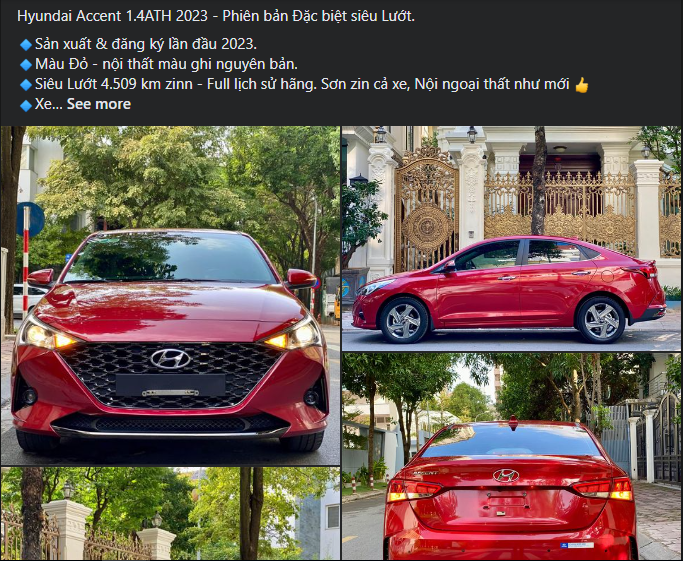Click the thumbs-up emoji after 'như mới'
The height and width of the screenshot is (561, 683).
click(582, 84)
